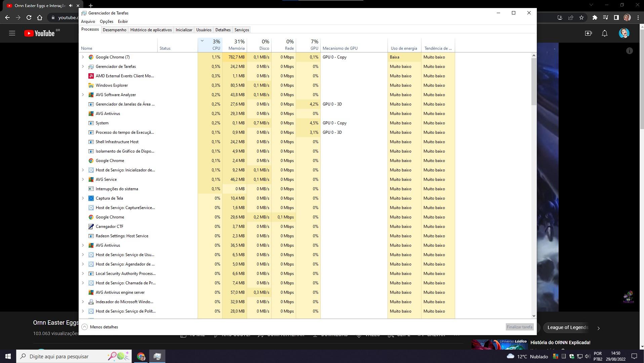Open the YouTube account avatar
644x363 pixels.
pos(624,33)
